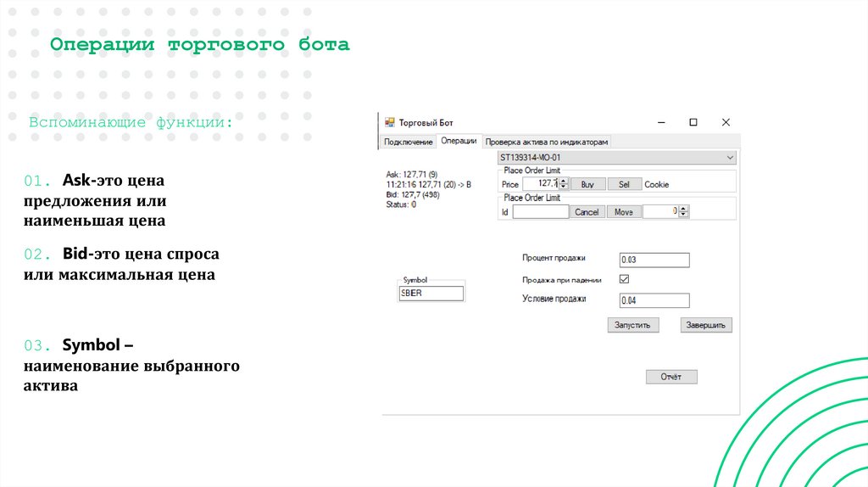Click the Bid: 127,7 (498) text
The height and width of the screenshot is (487, 868).
tap(413, 194)
